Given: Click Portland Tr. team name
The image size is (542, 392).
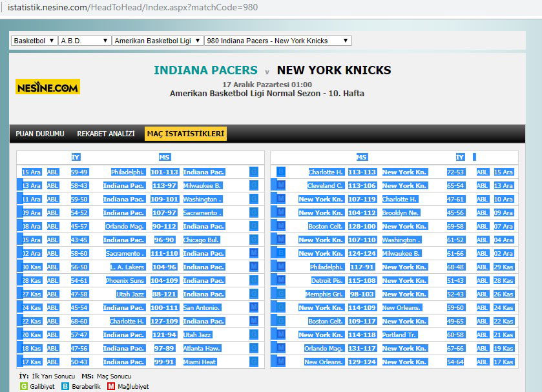Looking at the screenshot, I should coord(400,335).
